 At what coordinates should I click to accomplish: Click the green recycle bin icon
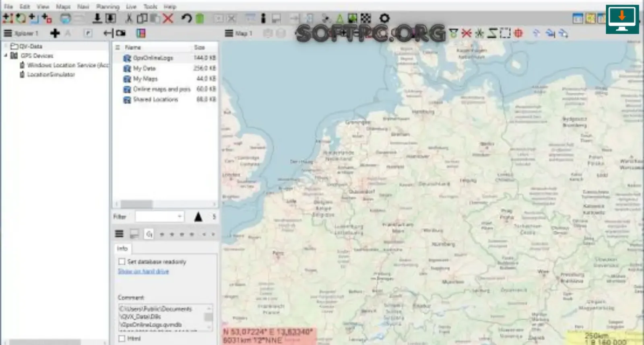(x=200, y=18)
